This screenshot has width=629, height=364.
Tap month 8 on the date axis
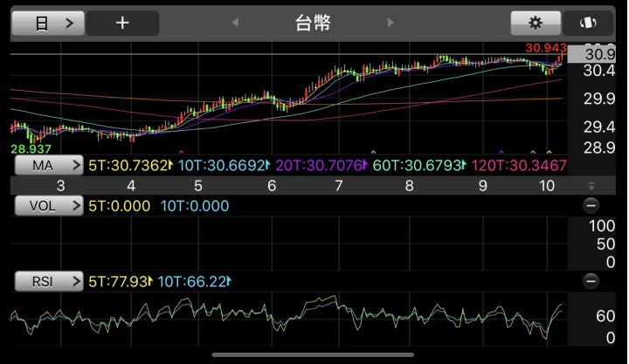pyautogui.click(x=409, y=186)
